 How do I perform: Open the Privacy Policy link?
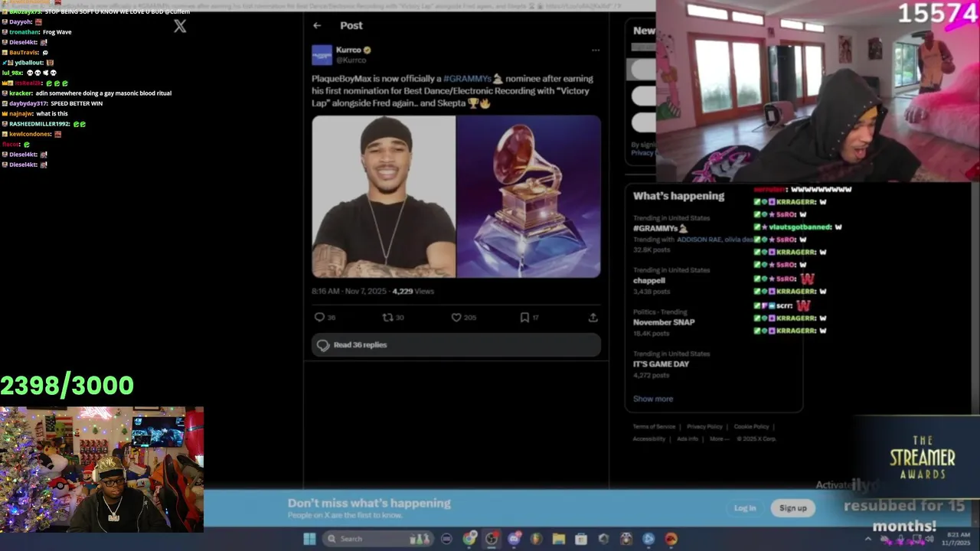click(x=704, y=426)
